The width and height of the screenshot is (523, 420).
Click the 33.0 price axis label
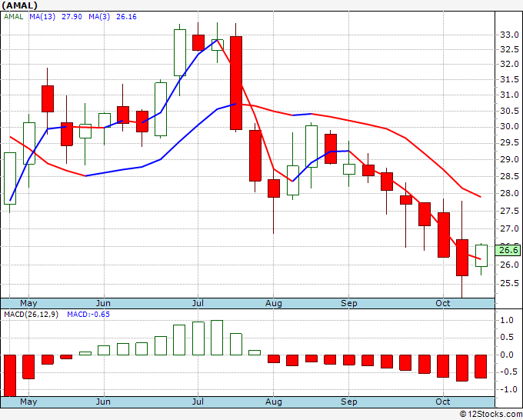[x=509, y=35]
